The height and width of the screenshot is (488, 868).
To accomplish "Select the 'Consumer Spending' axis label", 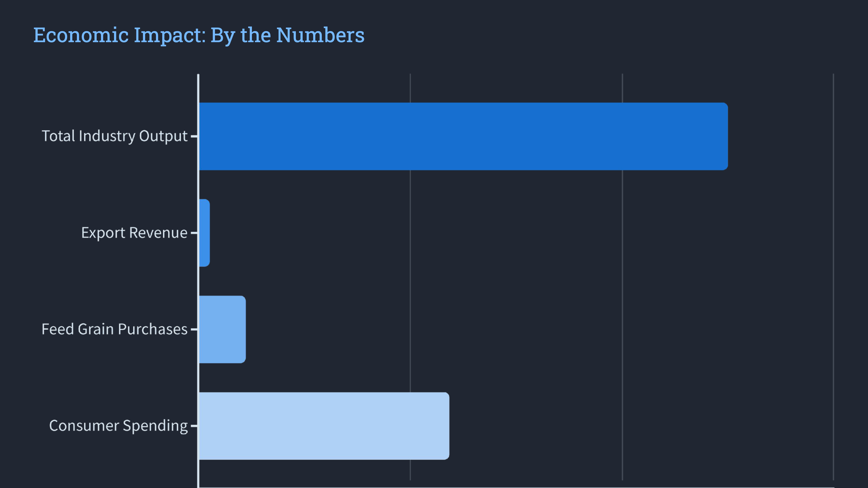I will coord(118,426).
